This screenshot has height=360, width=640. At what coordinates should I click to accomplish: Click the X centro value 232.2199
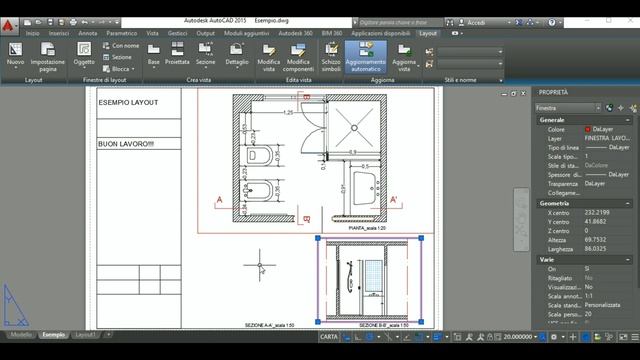[597, 213]
